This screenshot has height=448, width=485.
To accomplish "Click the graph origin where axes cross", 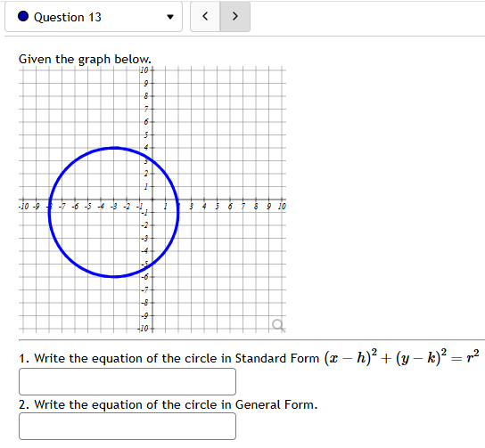I will coord(152,200).
